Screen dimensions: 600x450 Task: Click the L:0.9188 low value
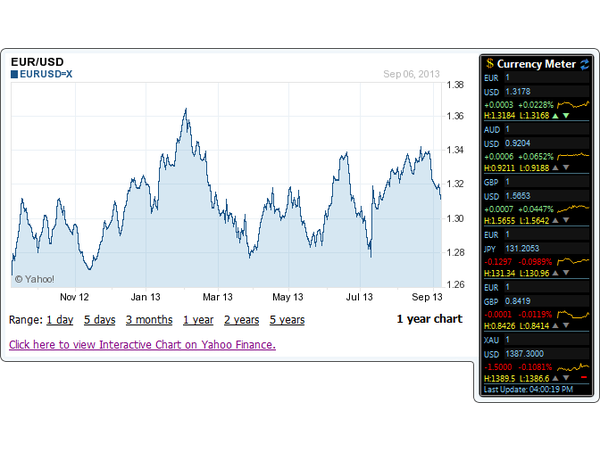pyautogui.click(x=535, y=168)
